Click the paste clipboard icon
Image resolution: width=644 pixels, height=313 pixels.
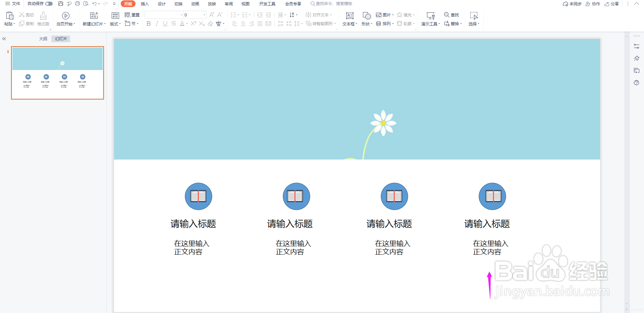(10, 15)
